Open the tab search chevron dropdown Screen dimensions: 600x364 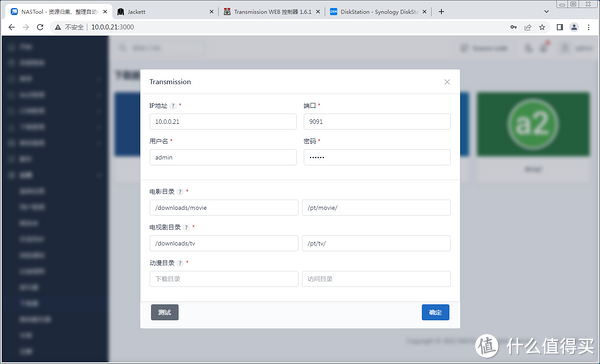(x=546, y=12)
